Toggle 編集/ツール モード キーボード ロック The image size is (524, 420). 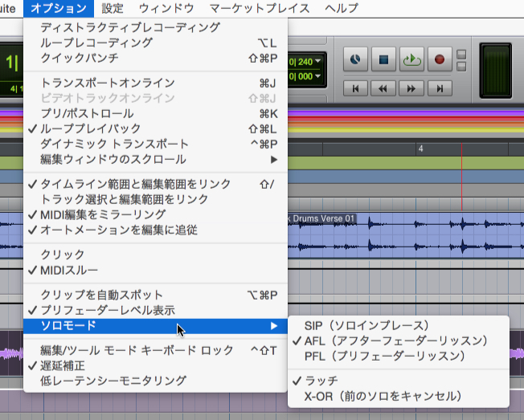click(155, 351)
